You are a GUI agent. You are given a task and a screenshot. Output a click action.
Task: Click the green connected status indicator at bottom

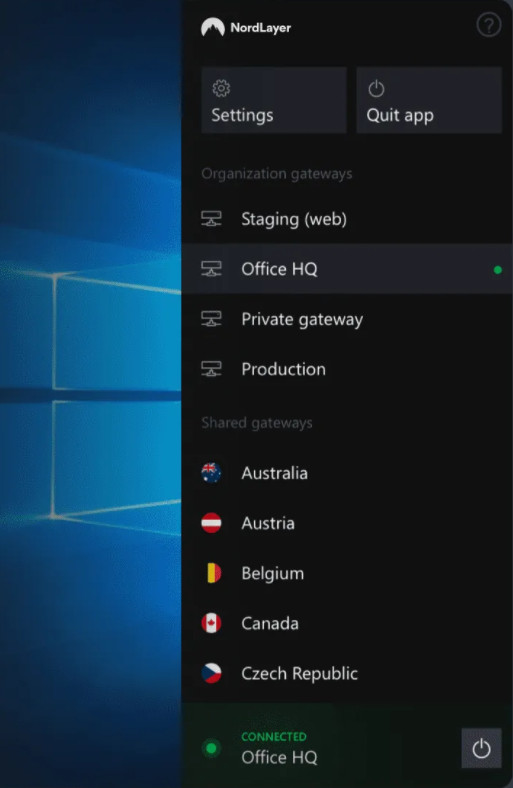212,748
